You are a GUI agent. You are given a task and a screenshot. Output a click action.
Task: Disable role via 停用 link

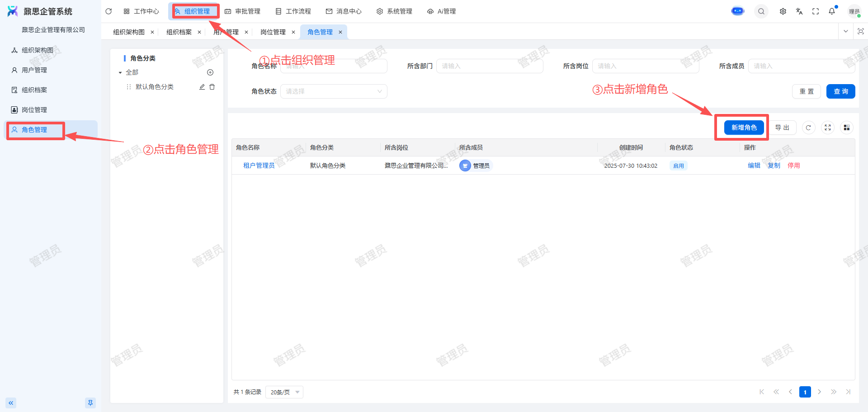coord(793,166)
